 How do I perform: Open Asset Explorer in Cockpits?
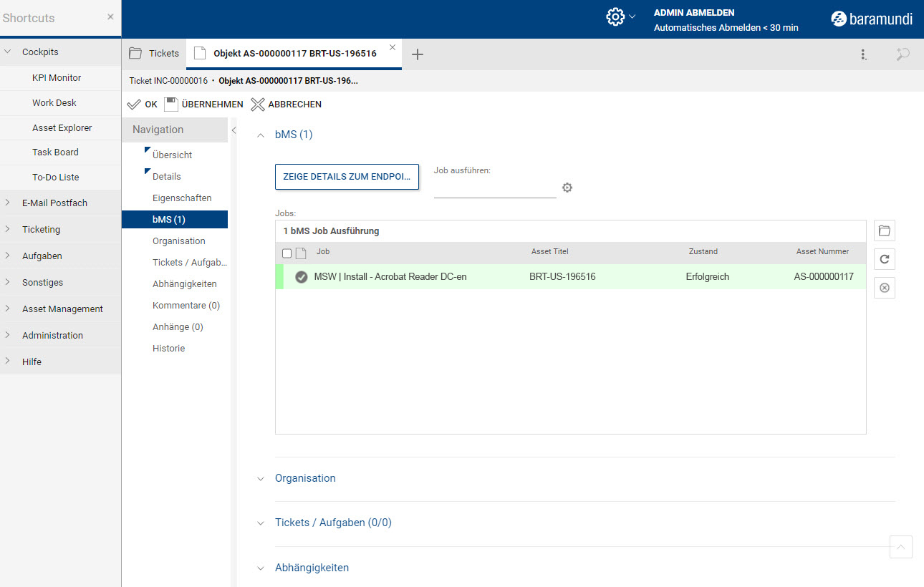point(62,127)
